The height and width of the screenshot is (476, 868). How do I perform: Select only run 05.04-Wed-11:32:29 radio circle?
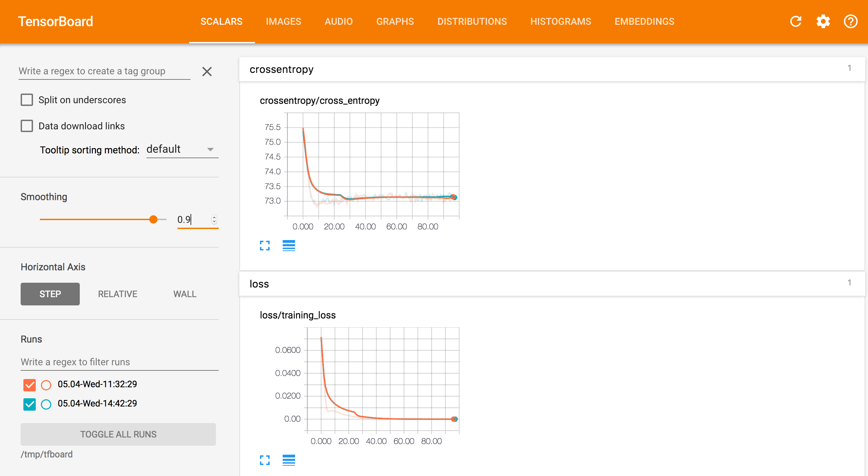point(46,385)
